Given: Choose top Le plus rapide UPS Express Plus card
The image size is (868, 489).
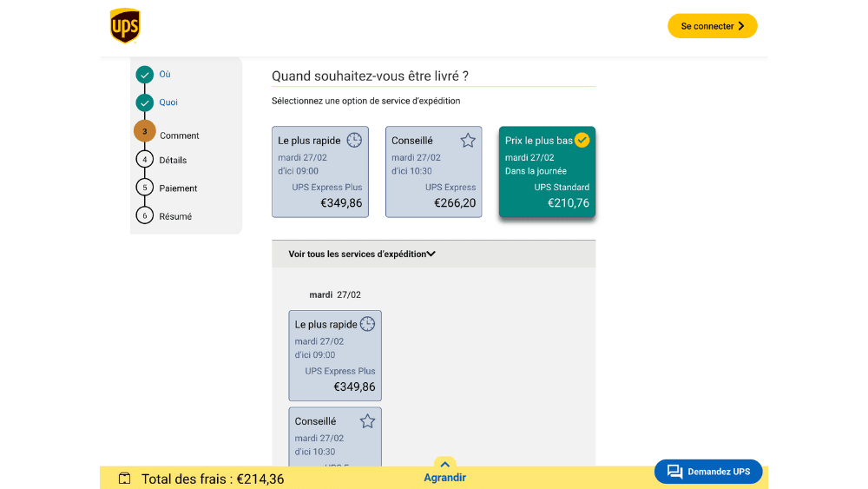Looking at the screenshot, I should coord(320,172).
